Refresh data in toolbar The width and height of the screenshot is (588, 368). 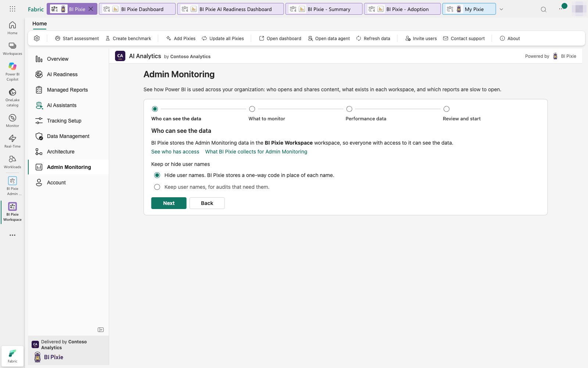coord(373,38)
